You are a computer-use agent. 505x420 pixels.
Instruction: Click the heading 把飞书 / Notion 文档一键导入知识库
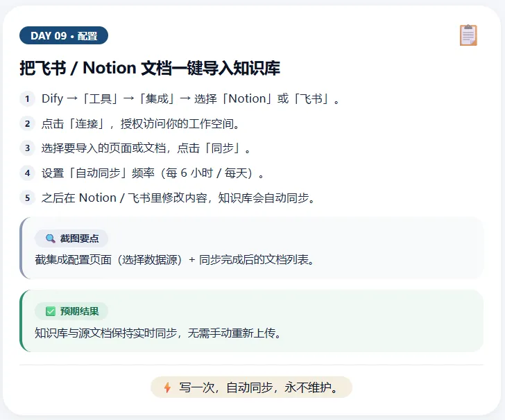pyautogui.click(x=150, y=68)
